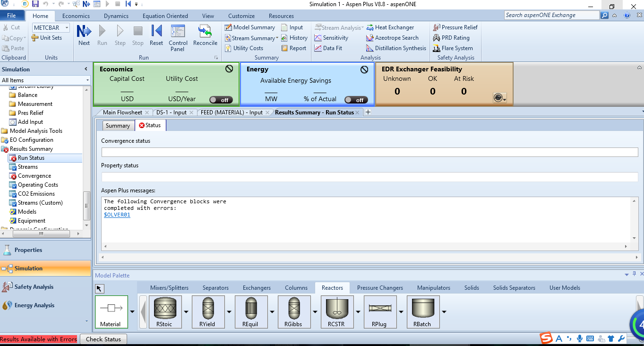Image resolution: width=644 pixels, height=346 pixels.
Task: Select the RBatch reactor model
Action: pyautogui.click(x=423, y=312)
